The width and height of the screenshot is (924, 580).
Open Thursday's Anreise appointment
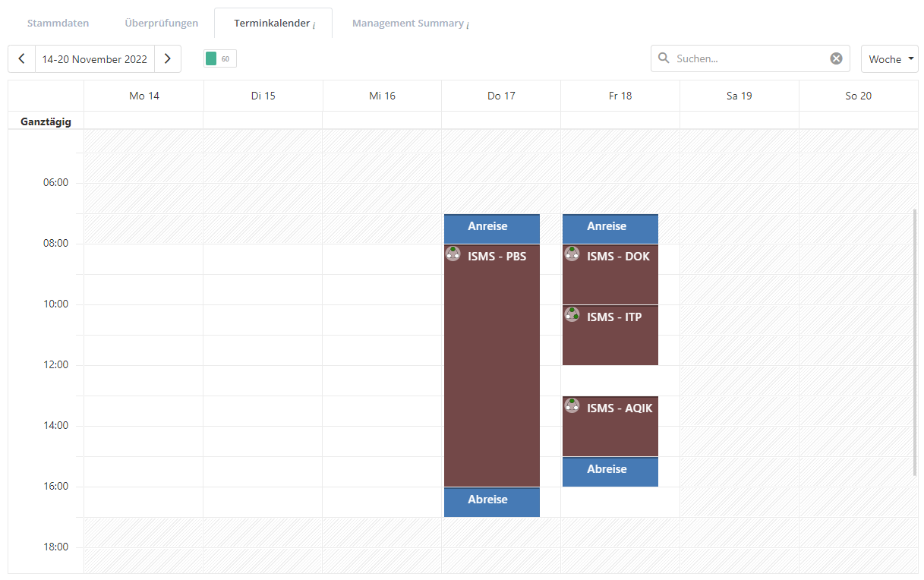(x=491, y=228)
